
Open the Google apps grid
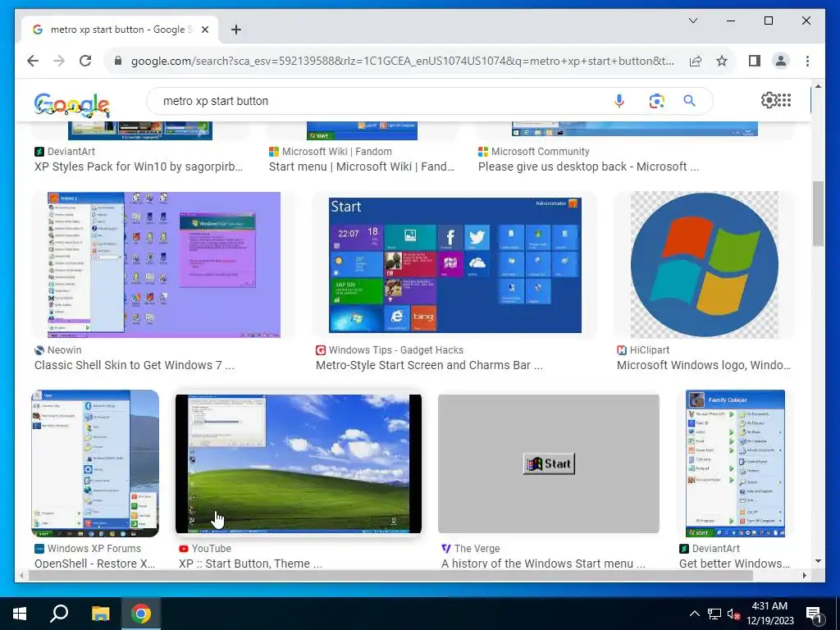784,100
